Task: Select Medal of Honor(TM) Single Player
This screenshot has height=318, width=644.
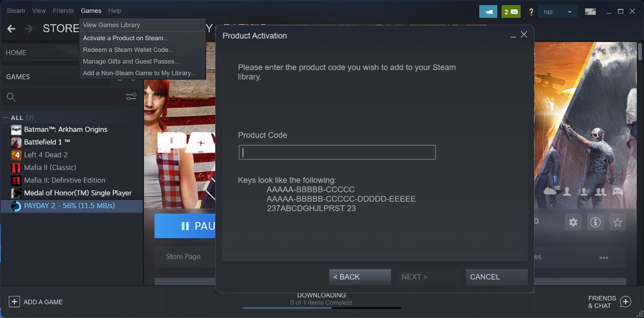Action: pos(78,193)
